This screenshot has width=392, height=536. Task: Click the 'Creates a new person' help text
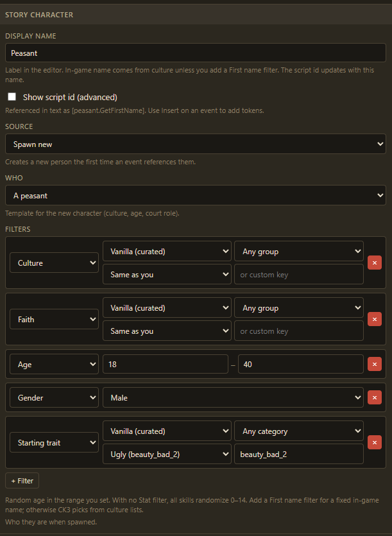101,162
